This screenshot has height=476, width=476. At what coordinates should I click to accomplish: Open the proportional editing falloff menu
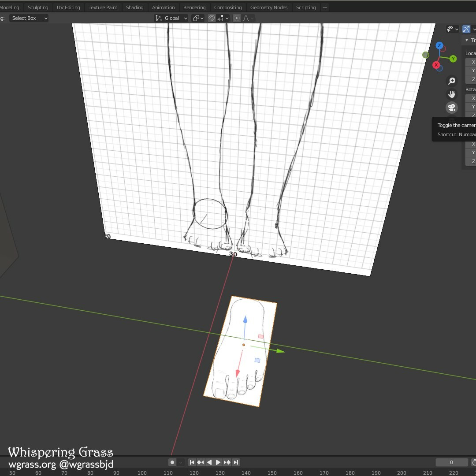pos(248,18)
